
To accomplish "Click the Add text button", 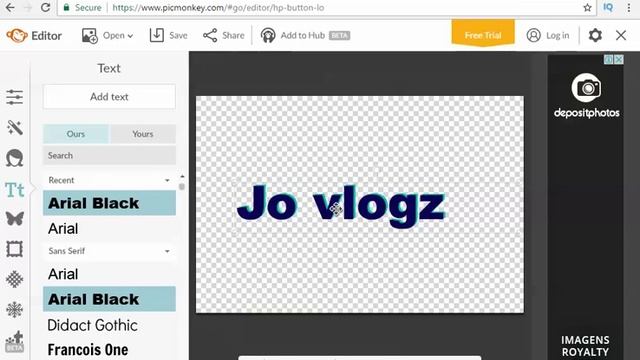I will pos(109,97).
